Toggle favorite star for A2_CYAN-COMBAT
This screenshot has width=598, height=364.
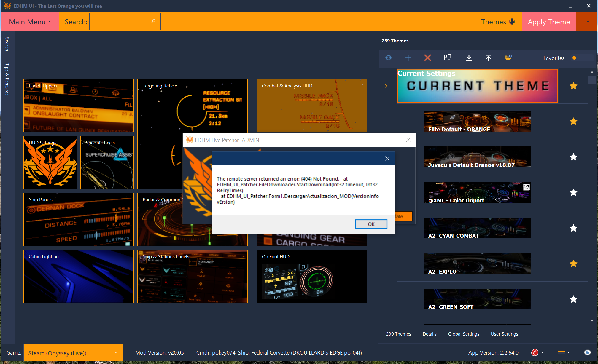[574, 228]
